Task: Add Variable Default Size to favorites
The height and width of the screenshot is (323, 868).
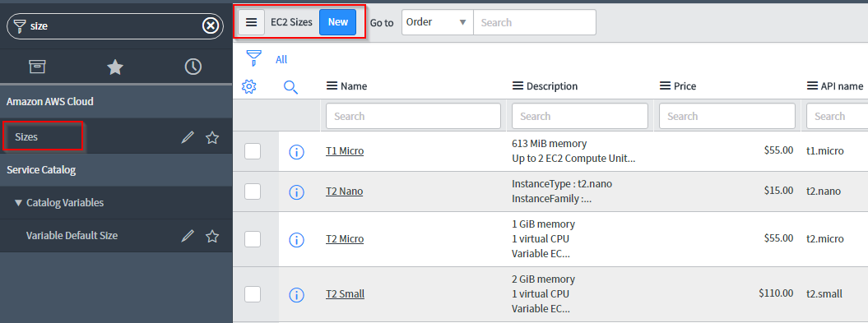Action: pos(212,236)
